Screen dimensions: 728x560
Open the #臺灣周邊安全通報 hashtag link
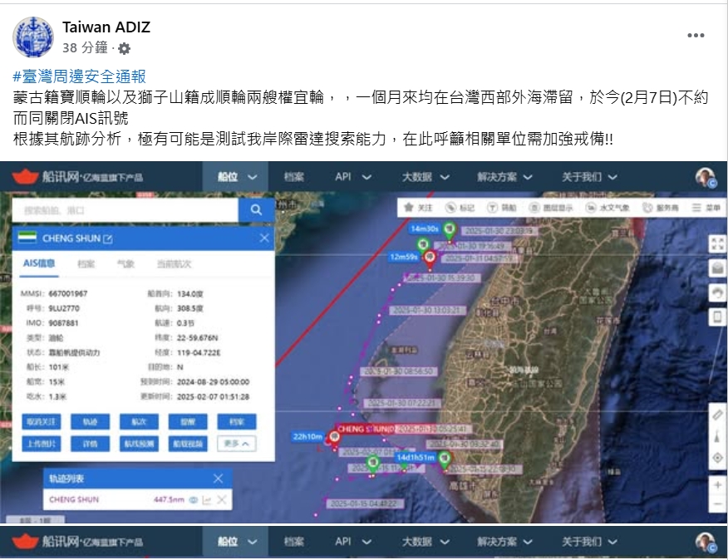(x=80, y=76)
